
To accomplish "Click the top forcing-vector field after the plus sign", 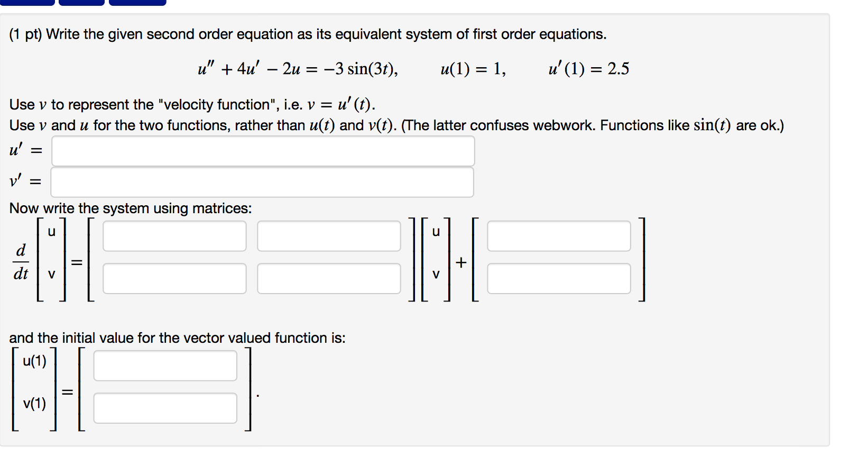I will (559, 236).
